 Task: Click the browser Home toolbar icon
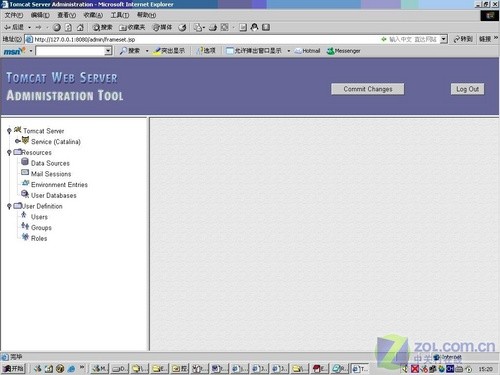pyautogui.click(x=80, y=27)
